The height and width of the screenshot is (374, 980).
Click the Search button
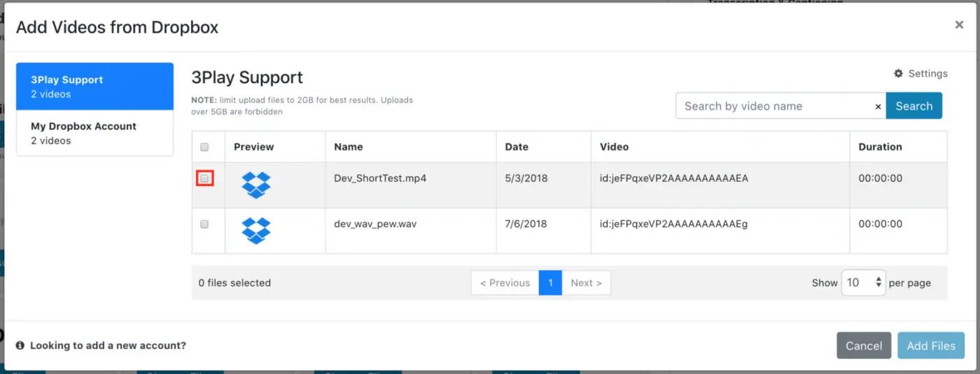914,106
